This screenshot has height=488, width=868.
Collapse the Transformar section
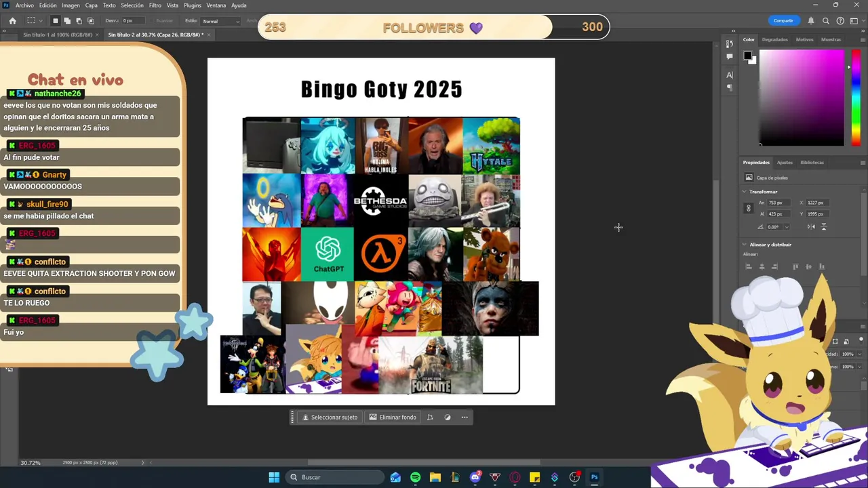tap(745, 192)
